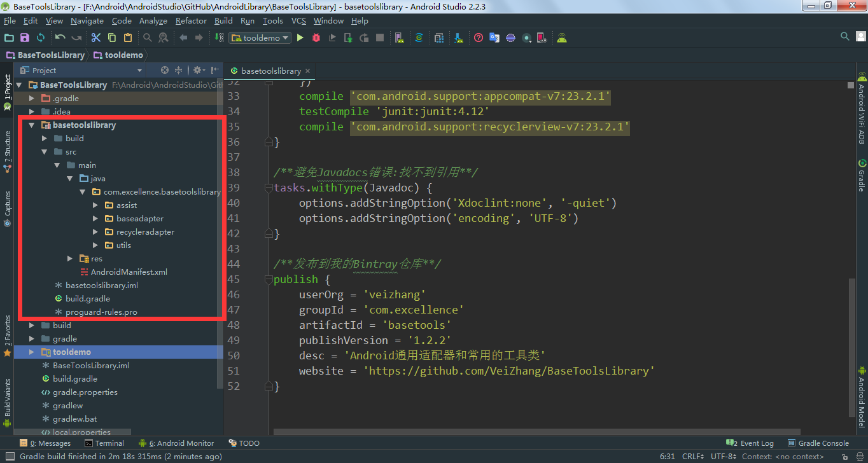Collapse the BaseToolsLibrary root node
Image resolution: width=868 pixels, height=463 pixels.
[x=18, y=85]
